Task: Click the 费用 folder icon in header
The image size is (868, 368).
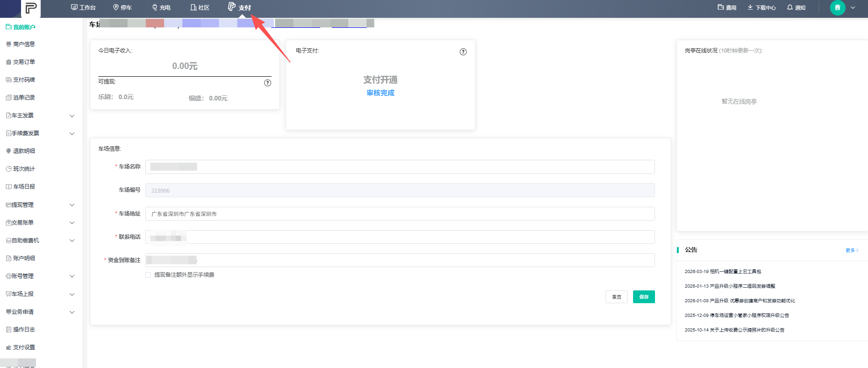Action: point(721,7)
